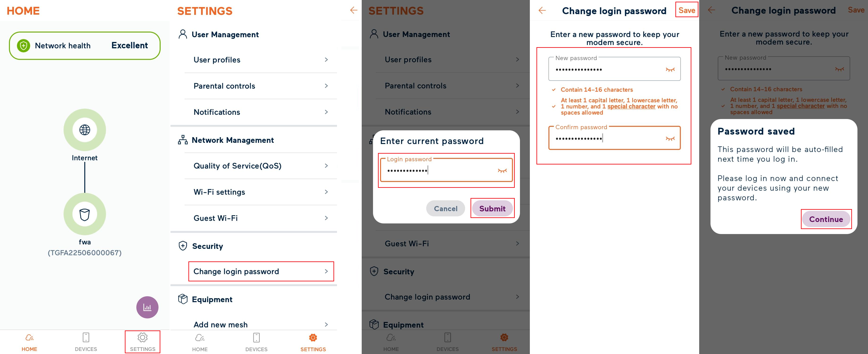Reveal the New password using eye icon

point(671,69)
